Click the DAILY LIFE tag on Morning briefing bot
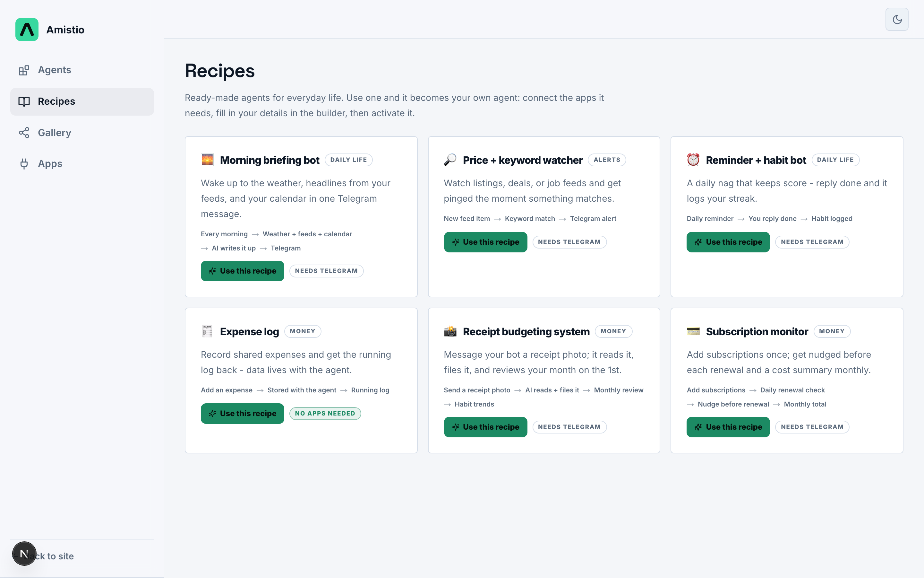Image resolution: width=924 pixels, height=578 pixels. (x=349, y=160)
